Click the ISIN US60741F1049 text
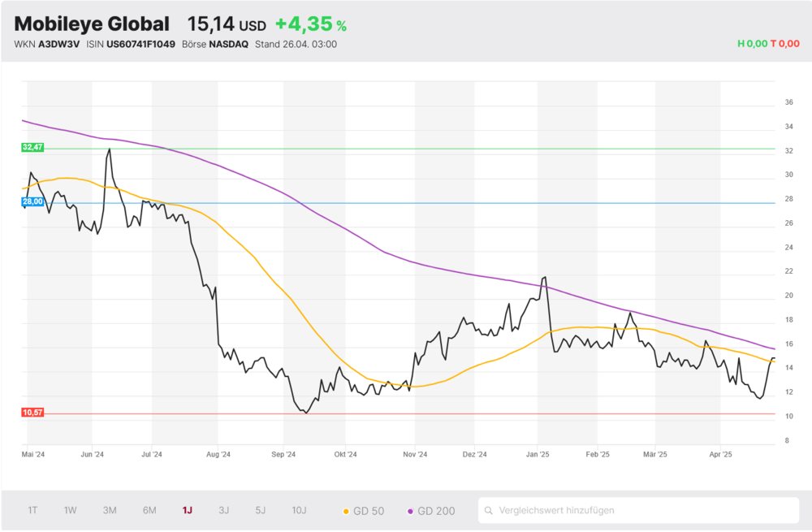This screenshot has height=532, width=812. click(x=131, y=45)
